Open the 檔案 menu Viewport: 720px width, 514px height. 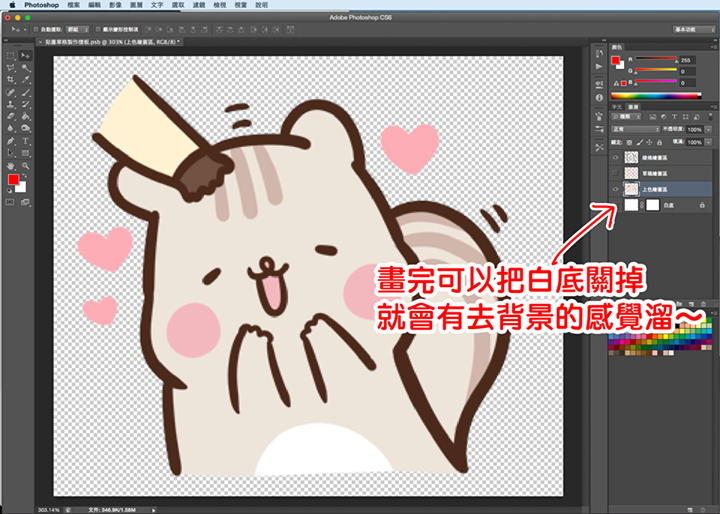[73, 5]
